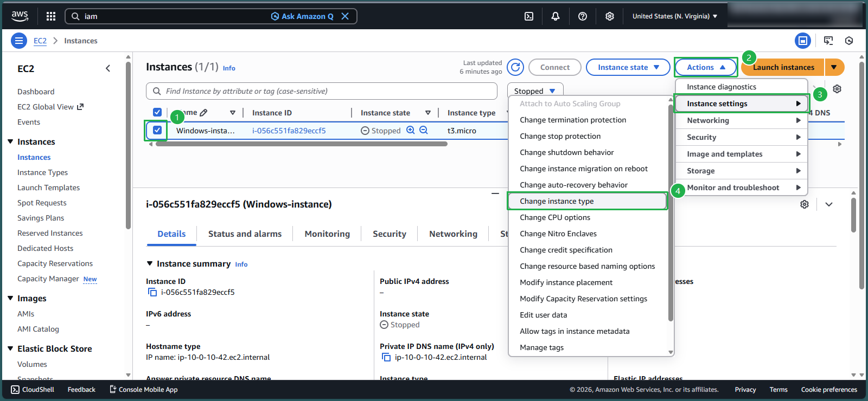This screenshot has width=868, height=401.
Task: Click the zoom-out icon beside Stopped state
Action: 424,130
